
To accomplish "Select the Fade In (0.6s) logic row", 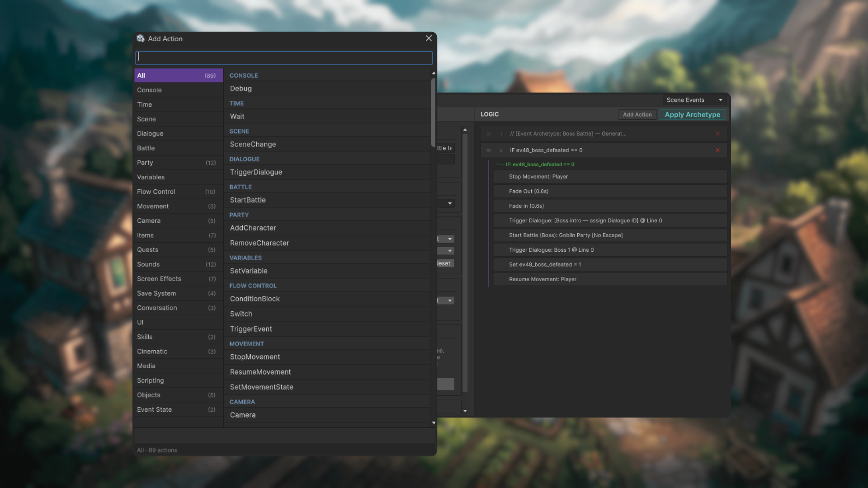I will pyautogui.click(x=610, y=206).
